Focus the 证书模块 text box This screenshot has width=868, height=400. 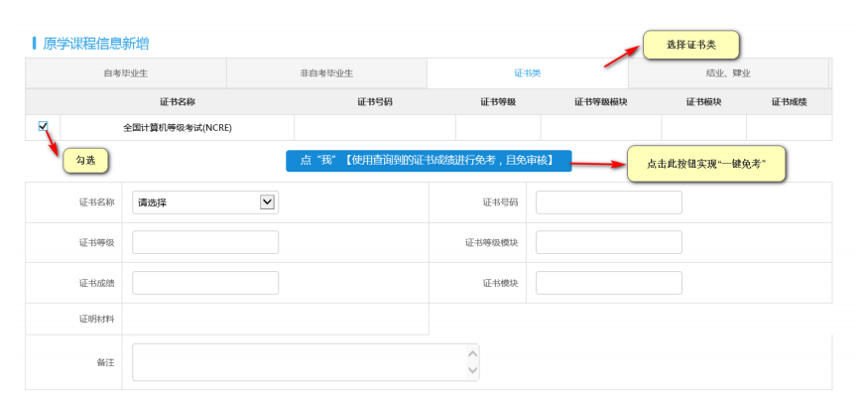[x=608, y=283]
